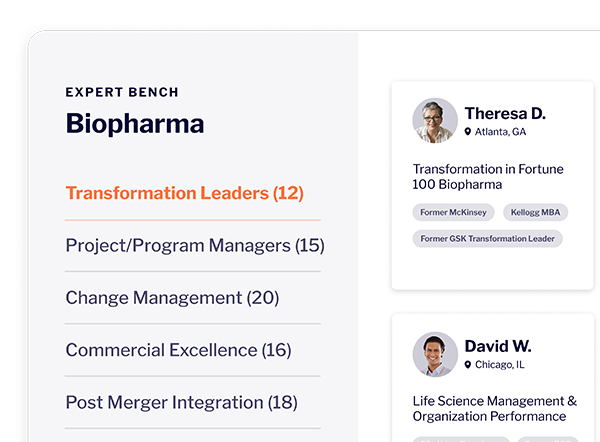The width and height of the screenshot is (600, 442).
Task: Click Life Science Management & Organization Performance headline
Action: (x=494, y=409)
